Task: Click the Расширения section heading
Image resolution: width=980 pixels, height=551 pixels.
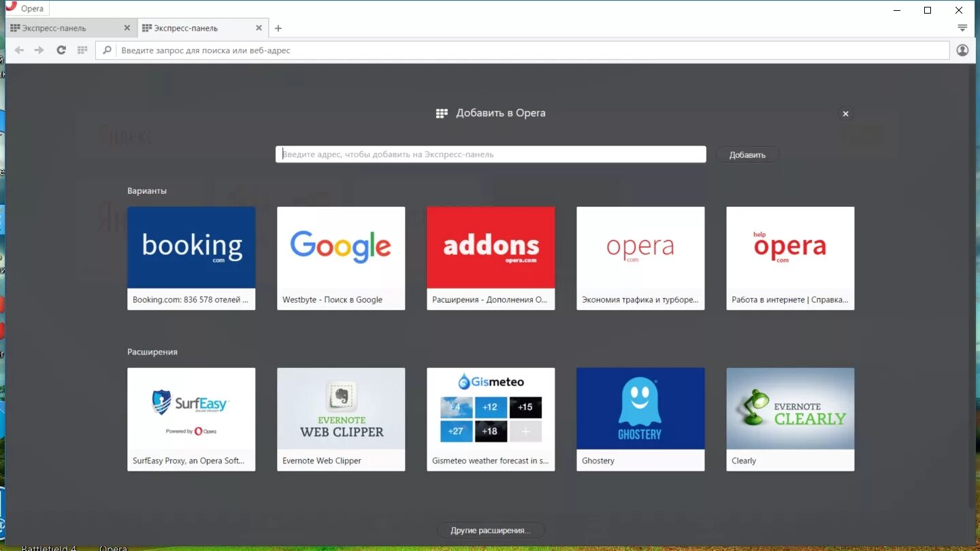Action: (152, 352)
